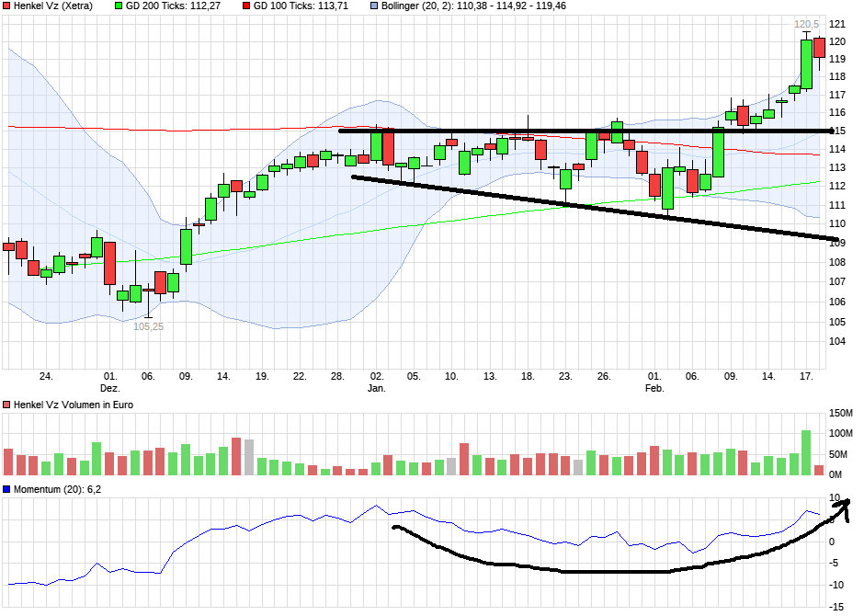The height and width of the screenshot is (616, 864).
Task: Click the single gray volume bar in December
Action: 249,457
